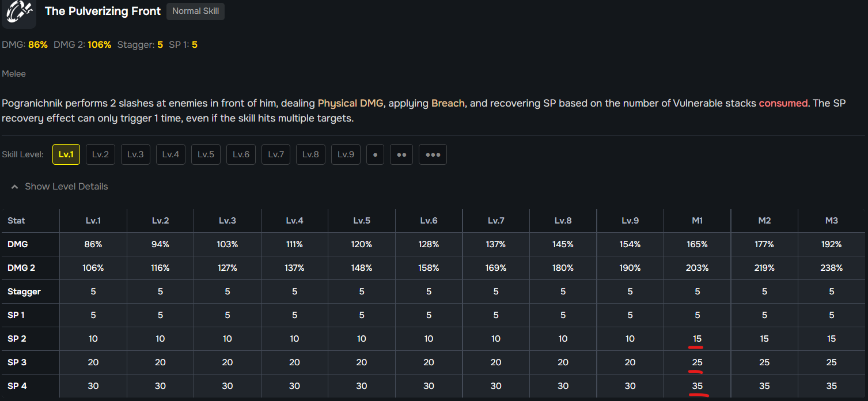
Task: Click the M1 column header
Action: [x=697, y=221]
